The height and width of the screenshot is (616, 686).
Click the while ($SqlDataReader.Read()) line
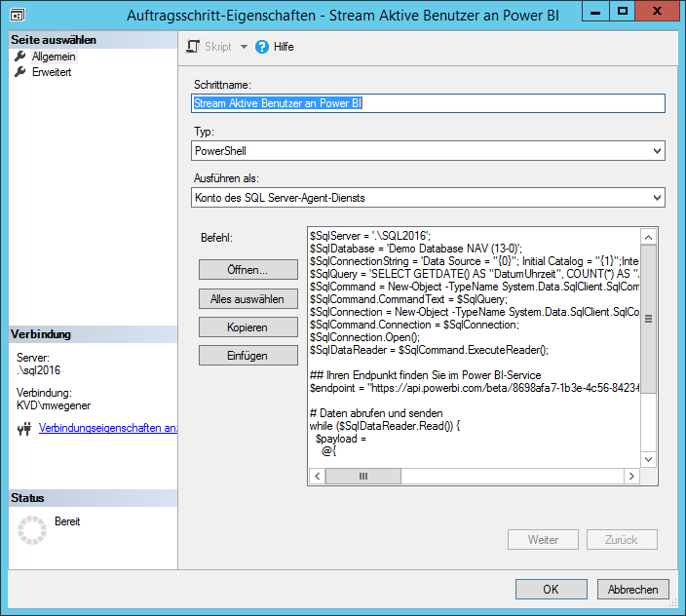[x=385, y=426]
